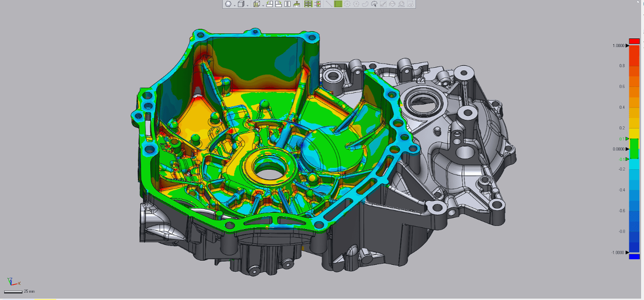
Task: Toggle the green rectangle selection tool
Action: click(x=338, y=4)
